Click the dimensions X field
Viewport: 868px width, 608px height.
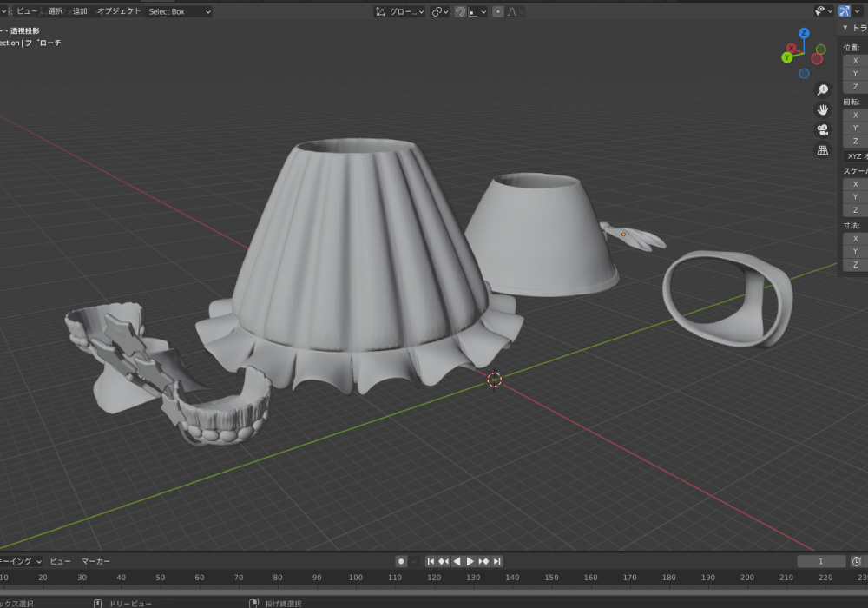tap(855, 239)
